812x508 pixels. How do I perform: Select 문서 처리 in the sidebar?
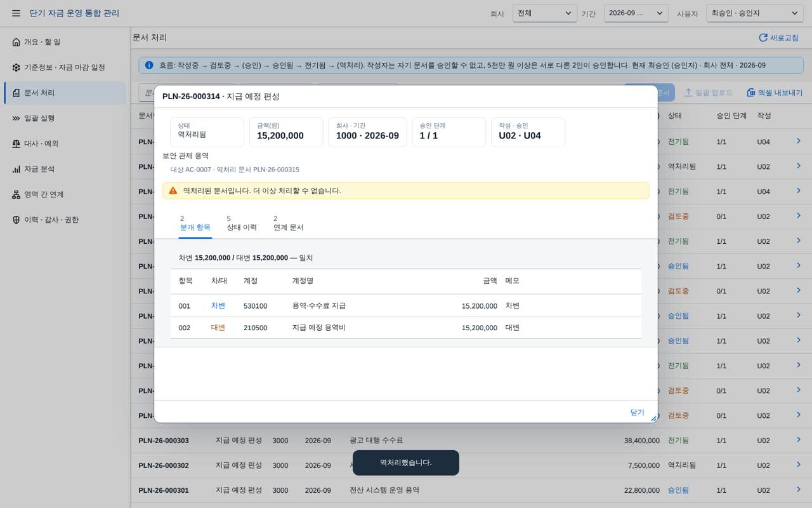65,93
